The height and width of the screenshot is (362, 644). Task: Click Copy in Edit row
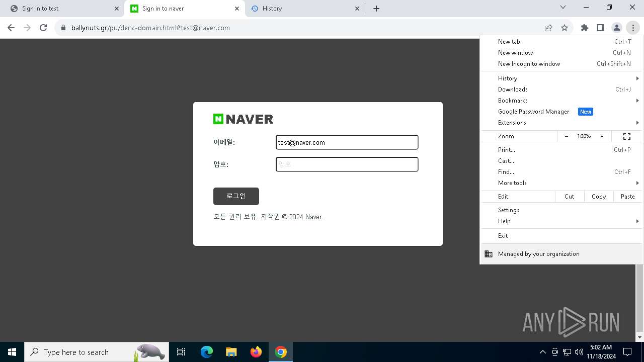click(599, 197)
